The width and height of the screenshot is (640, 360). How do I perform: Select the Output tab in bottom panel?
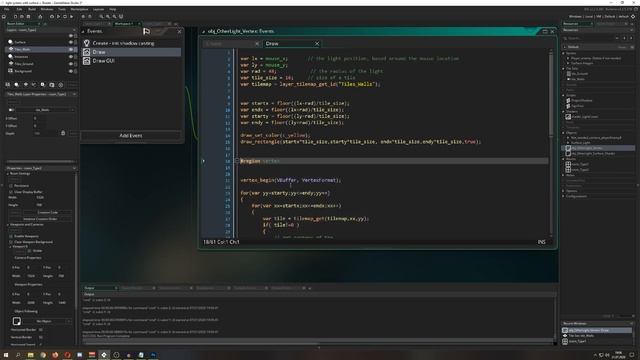click(x=100, y=288)
